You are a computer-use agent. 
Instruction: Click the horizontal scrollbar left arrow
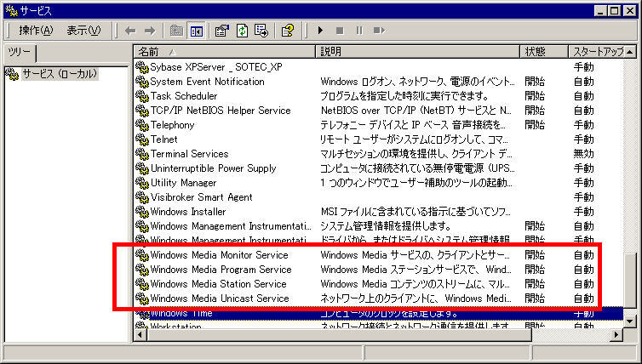pos(140,335)
